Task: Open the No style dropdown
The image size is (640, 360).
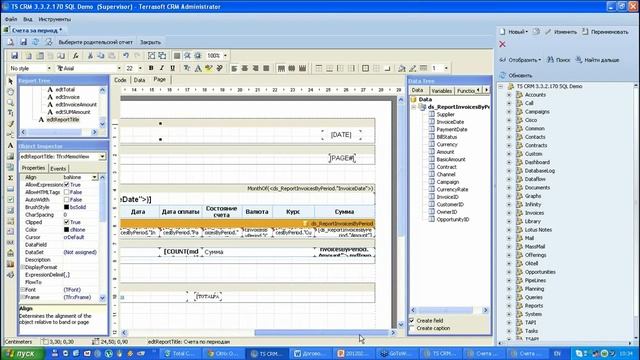Action: (49, 68)
